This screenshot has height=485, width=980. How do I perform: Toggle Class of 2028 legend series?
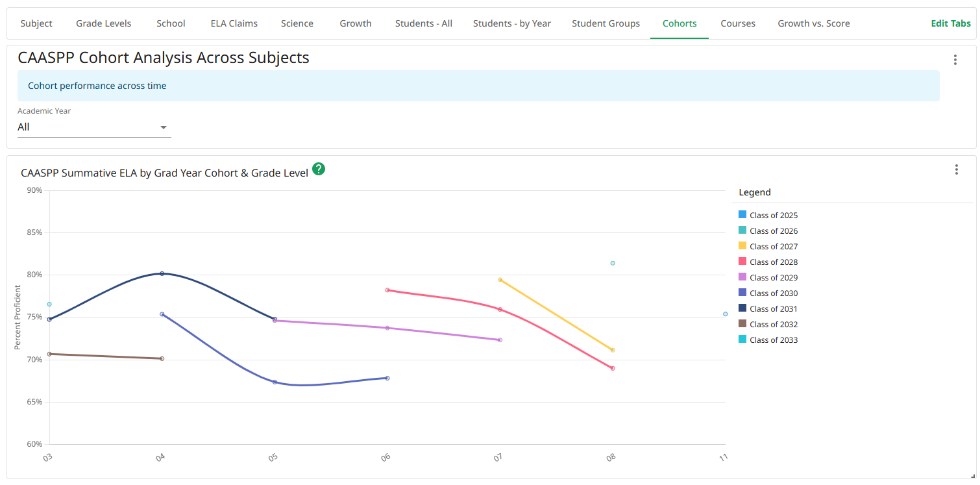click(x=773, y=262)
